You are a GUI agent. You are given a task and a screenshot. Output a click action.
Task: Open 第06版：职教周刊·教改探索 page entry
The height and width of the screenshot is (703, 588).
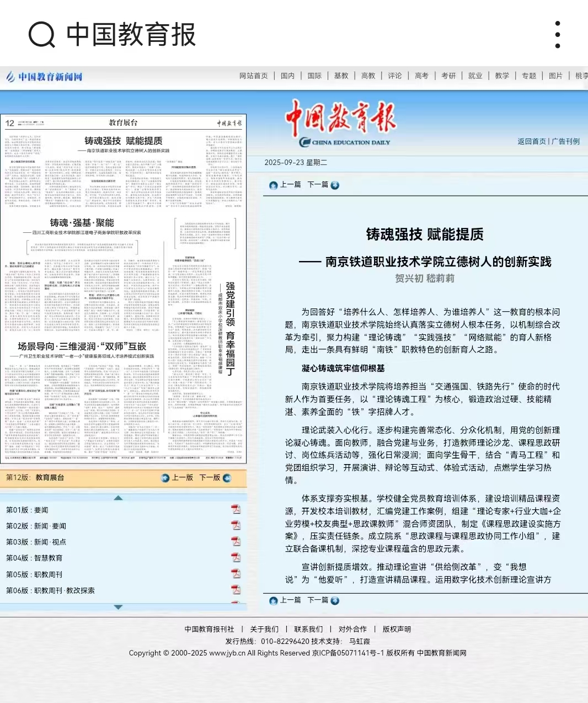pyautogui.click(x=50, y=590)
